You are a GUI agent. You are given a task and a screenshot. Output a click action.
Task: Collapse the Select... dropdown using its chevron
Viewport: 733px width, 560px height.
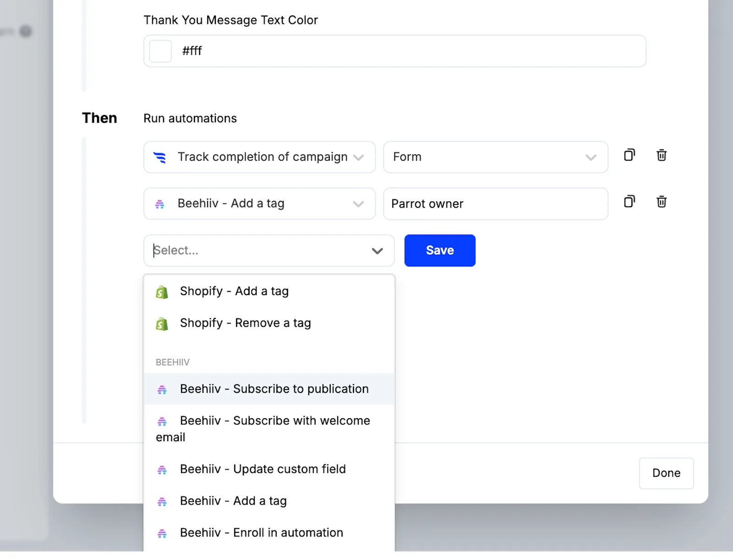[377, 251]
